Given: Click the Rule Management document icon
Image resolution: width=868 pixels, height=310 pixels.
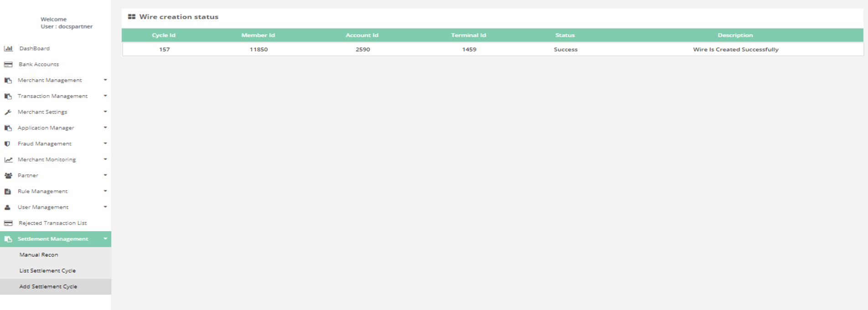Looking at the screenshot, I should click(7, 191).
